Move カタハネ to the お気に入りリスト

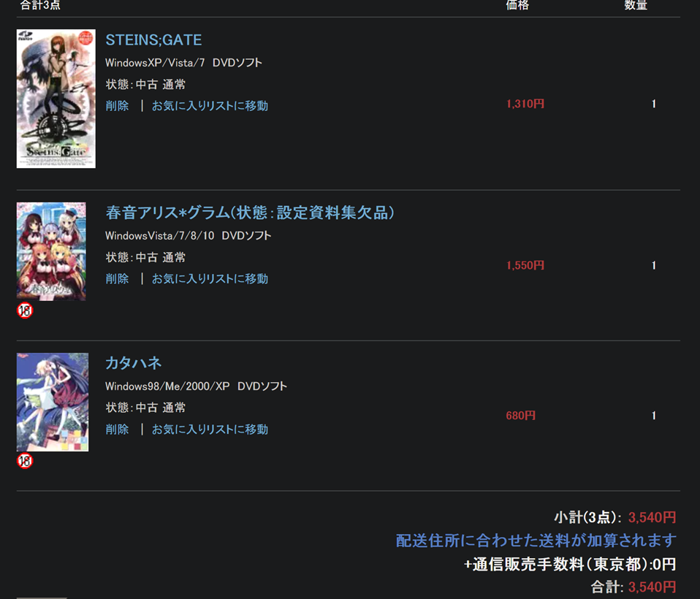pyautogui.click(x=210, y=430)
